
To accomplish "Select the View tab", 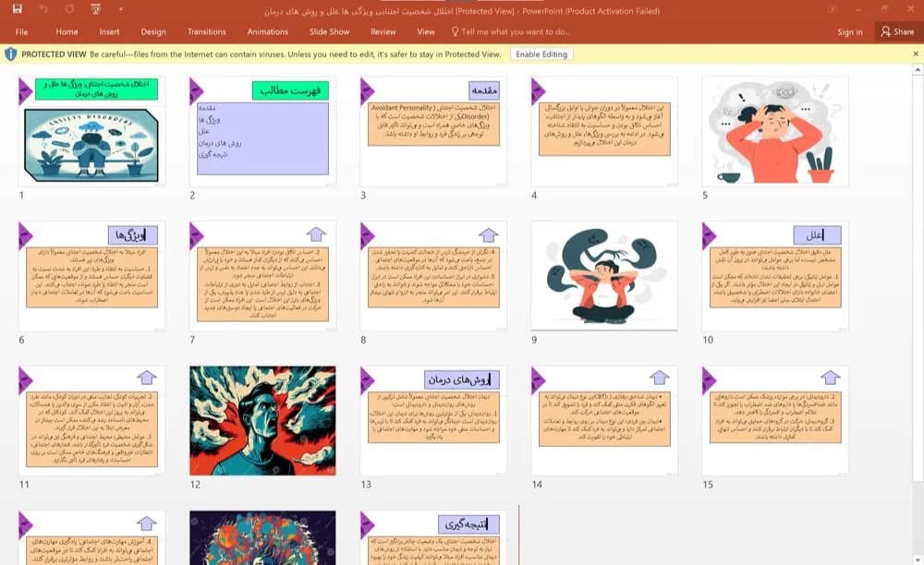I will 425,31.
